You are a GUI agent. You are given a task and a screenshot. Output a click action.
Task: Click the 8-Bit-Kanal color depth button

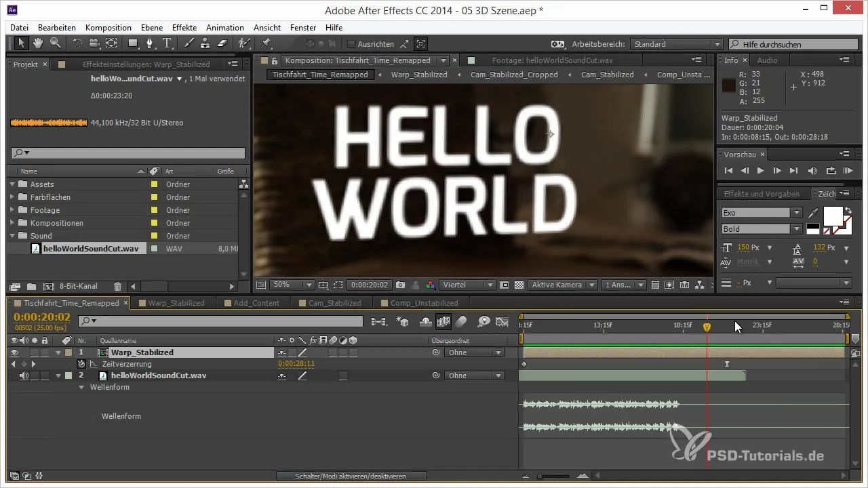point(80,287)
